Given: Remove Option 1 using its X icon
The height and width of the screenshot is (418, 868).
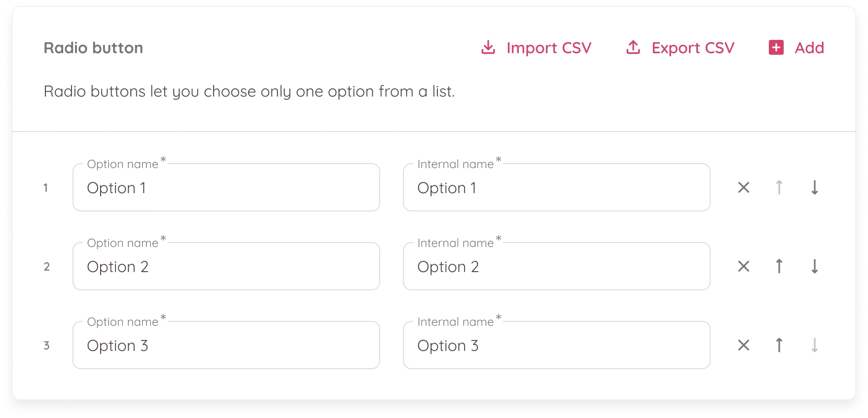Looking at the screenshot, I should click(x=744, y=187).
